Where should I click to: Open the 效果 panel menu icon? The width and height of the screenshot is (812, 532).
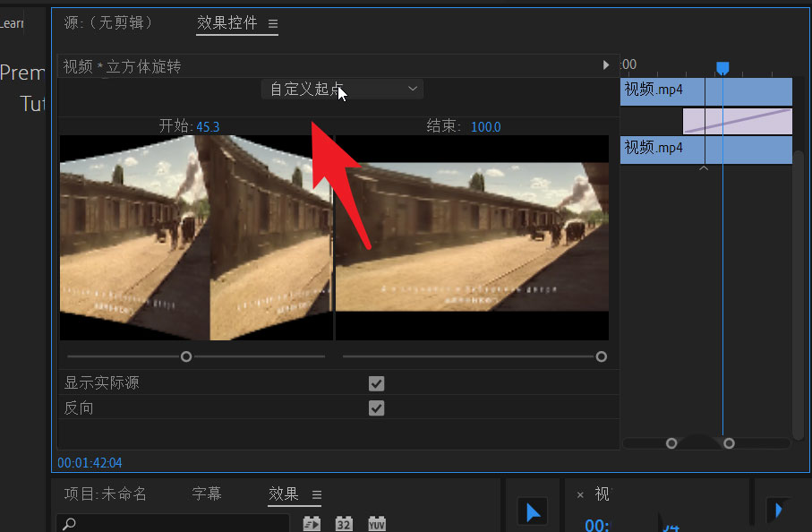pyautogui.click(x=319, y=493)
